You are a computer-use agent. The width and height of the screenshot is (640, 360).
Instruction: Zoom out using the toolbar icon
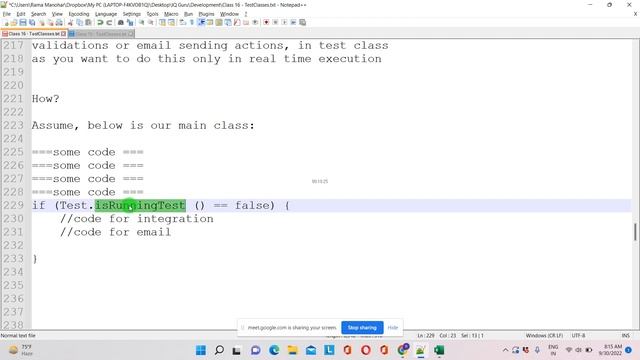click(x=151, y=22)
